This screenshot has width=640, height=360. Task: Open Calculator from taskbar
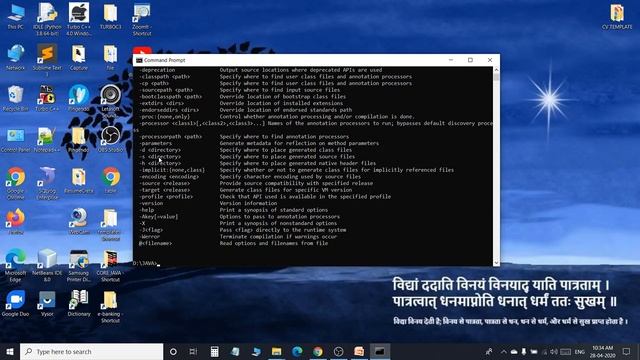pos(214,351)
